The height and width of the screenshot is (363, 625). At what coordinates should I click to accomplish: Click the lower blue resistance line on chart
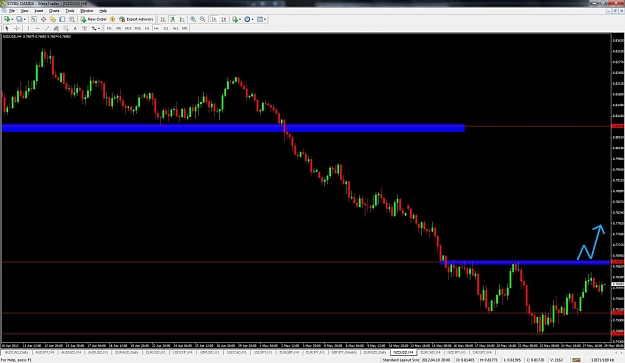click(x=525, y=263)
